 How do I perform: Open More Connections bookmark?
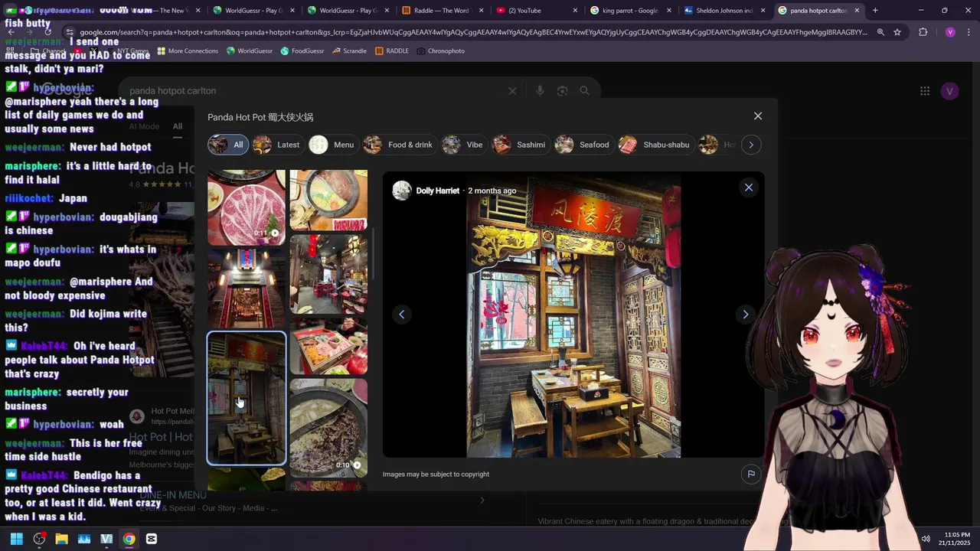pos(188,51)
